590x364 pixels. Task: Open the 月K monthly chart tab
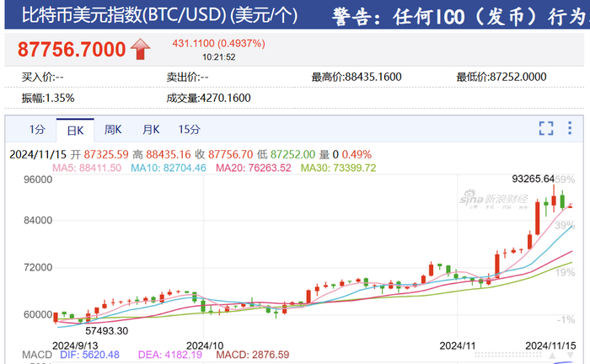(x=151, y=130)
